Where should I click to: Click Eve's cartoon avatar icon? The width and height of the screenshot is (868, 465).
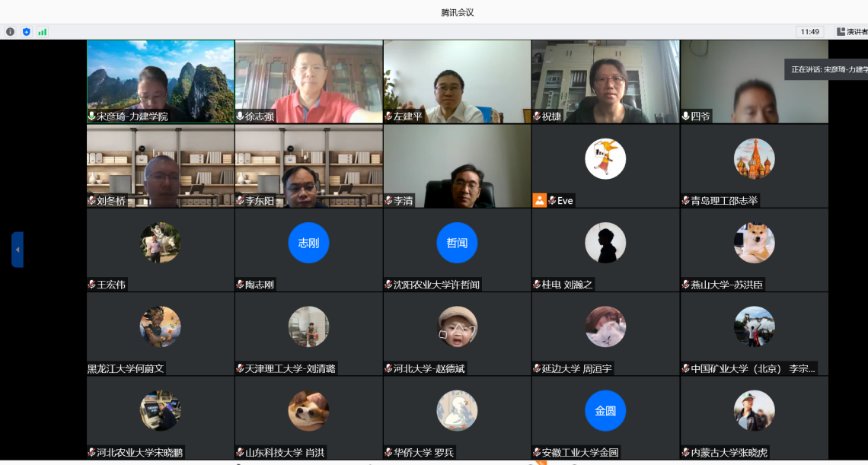click(x=605, y=159)
